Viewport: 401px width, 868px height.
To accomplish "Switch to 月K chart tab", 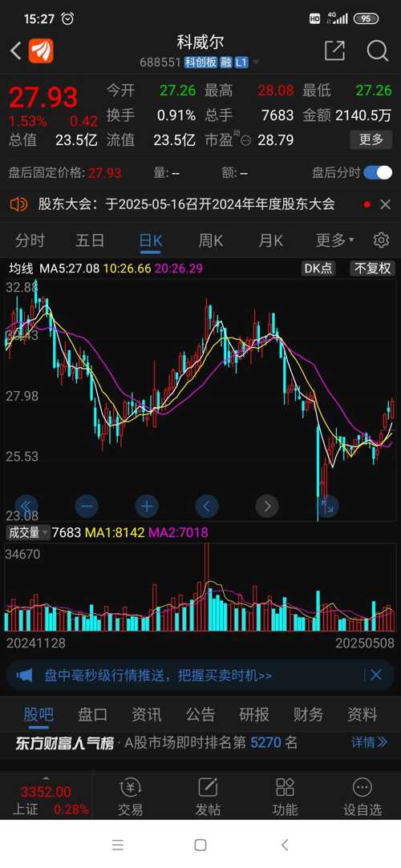I will click(270, 240).
